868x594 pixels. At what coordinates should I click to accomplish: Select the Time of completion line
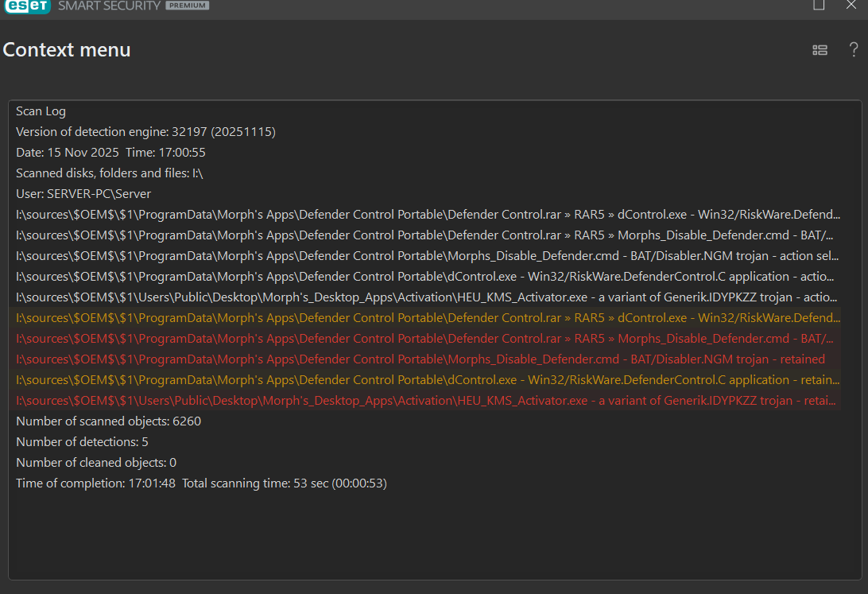[201, 483]
